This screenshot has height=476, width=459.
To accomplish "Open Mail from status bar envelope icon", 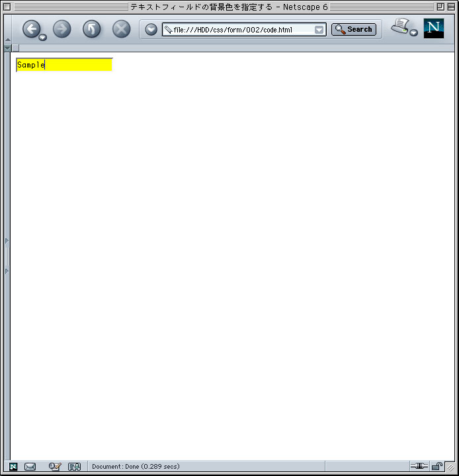I will [x=30, y=467].
